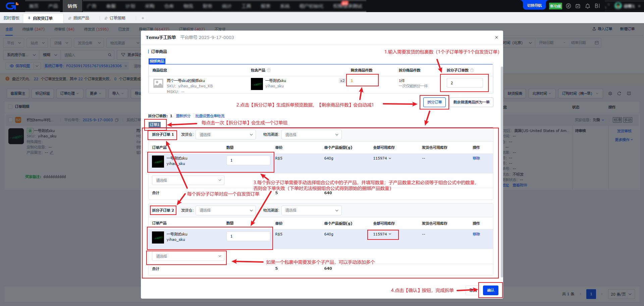
Task: Click the 拆分订单 button
Action: 434,102
